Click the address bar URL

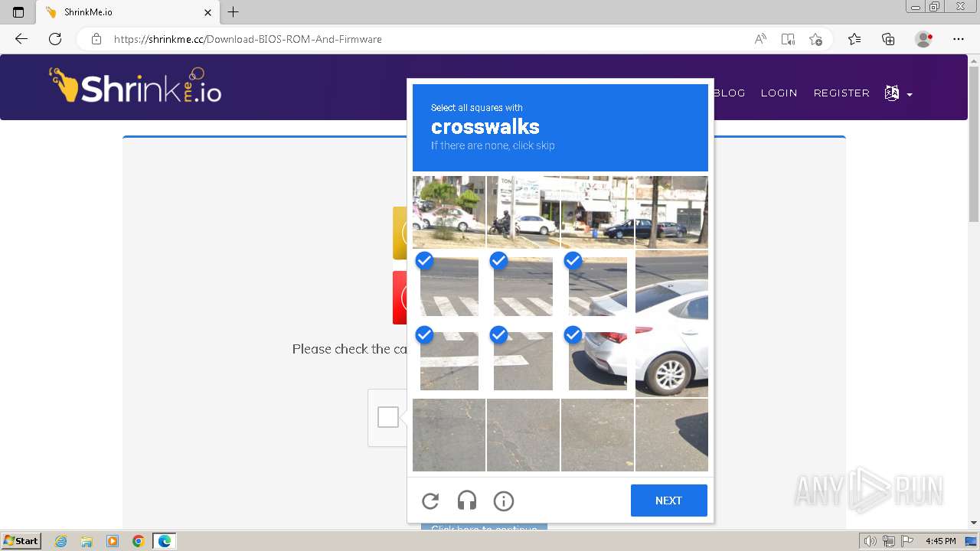coord(248,39)
